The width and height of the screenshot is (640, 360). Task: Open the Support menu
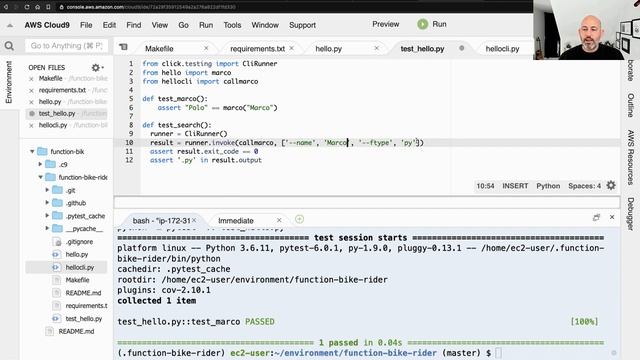(x=302, y=25)
